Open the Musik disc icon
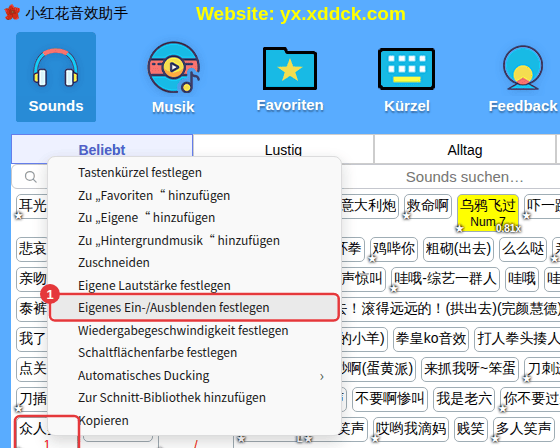 click(174, 78)
